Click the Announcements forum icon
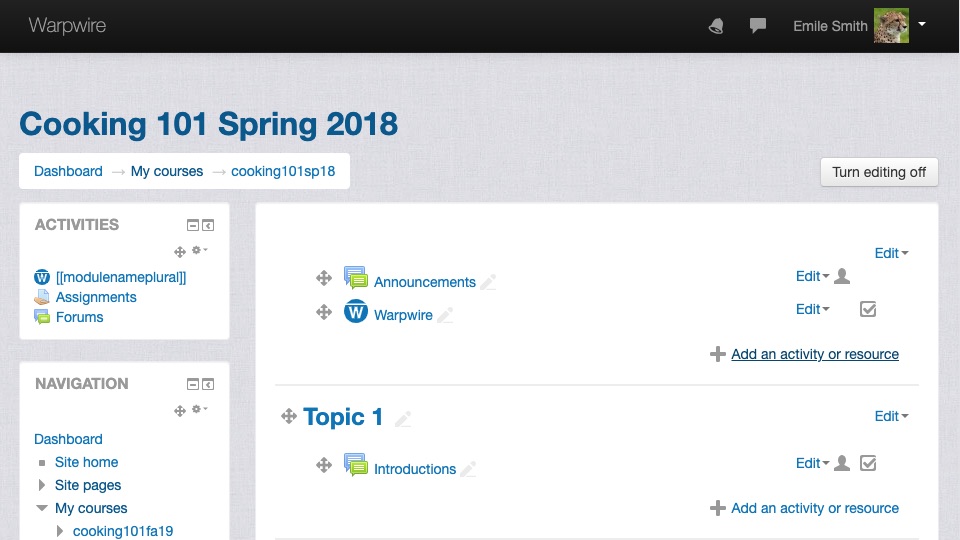The image size is (960, 540). click(x=356, y=277)
